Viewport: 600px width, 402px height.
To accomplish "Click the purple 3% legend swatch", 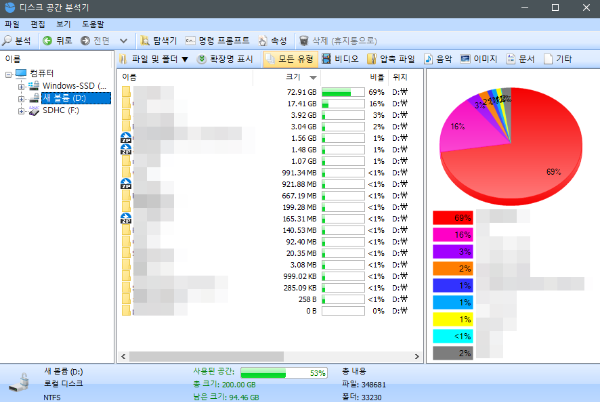I will pyautogui.click(x=453, y=251).
